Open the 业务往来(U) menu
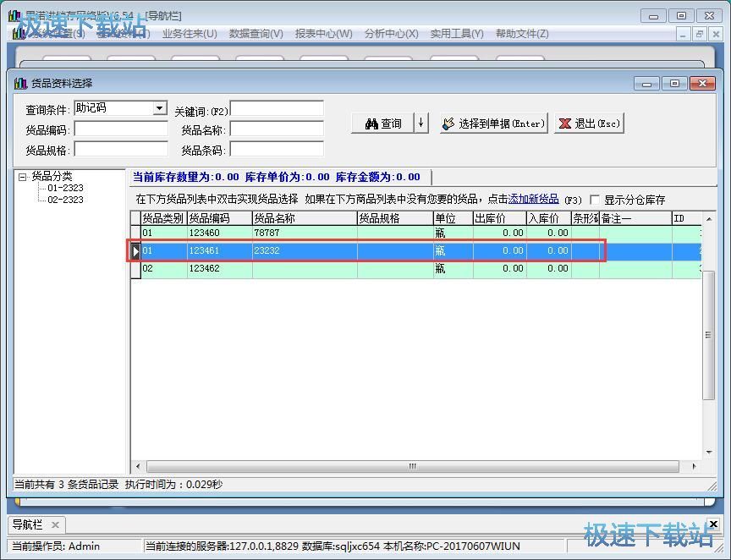The height and width of the screenshot is (560, 731). click(x=190, y=34)
